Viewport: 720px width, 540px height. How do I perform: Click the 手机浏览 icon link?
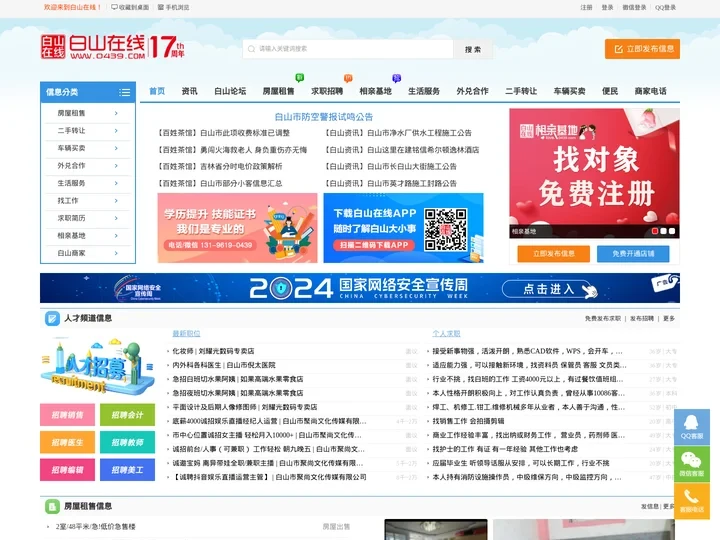click(174, 7)
